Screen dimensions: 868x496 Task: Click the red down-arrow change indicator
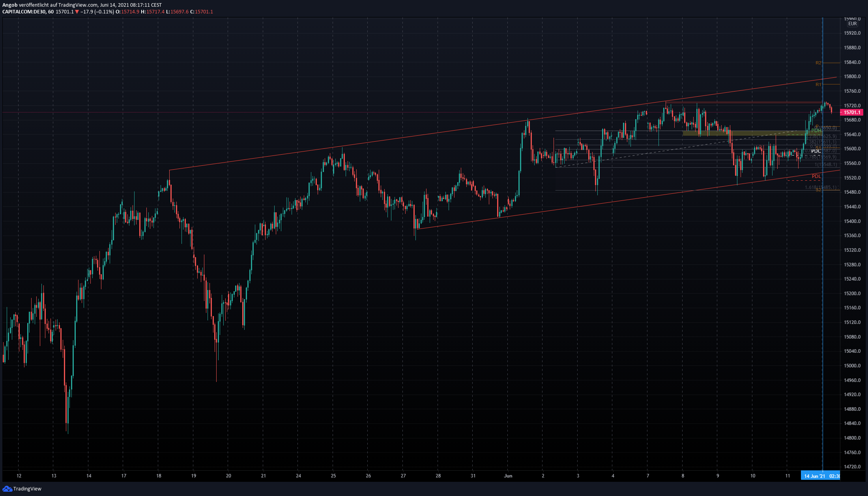77,12
